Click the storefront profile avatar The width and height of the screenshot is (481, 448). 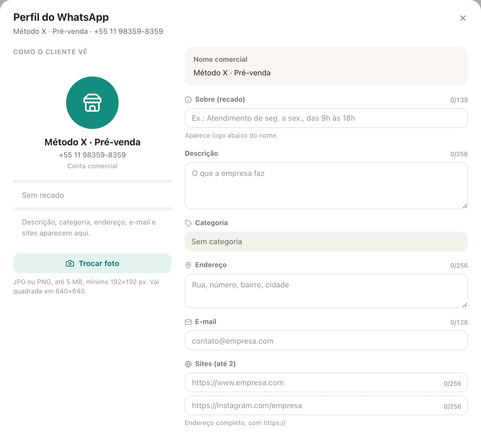pos(92,103)
